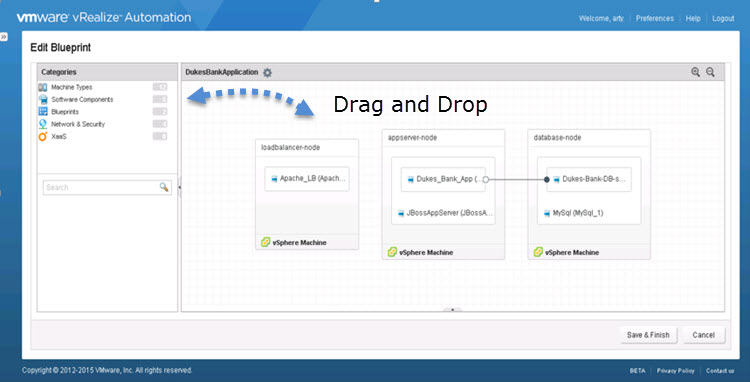
Task: Click the Categories panel header
Action: point(108,72)
